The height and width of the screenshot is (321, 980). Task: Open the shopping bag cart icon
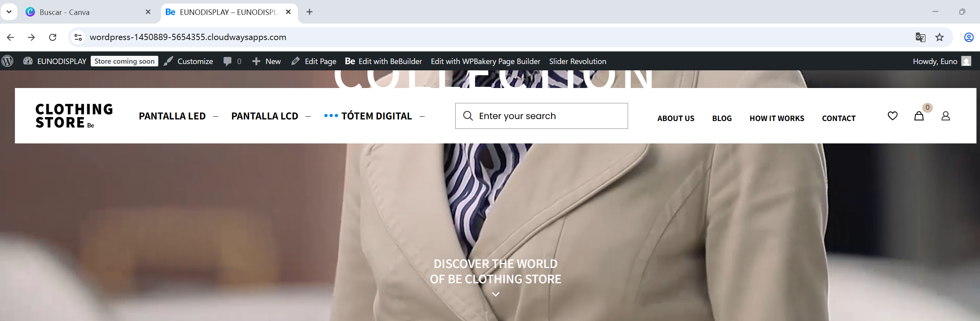click(919, 116)
